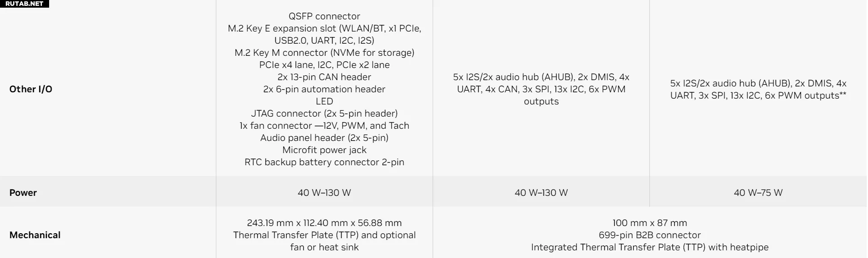Image resolution: width=868 pixels, height=258 pixels.
Task: Click RTC backup battery connector text
Action: pyautogui.click(x=324, y=162)
